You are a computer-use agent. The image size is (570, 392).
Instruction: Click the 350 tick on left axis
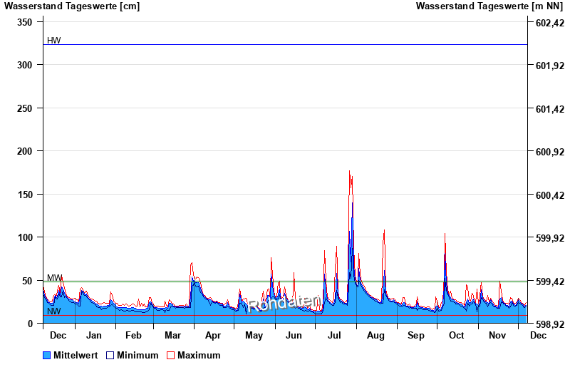click(25, 22)
